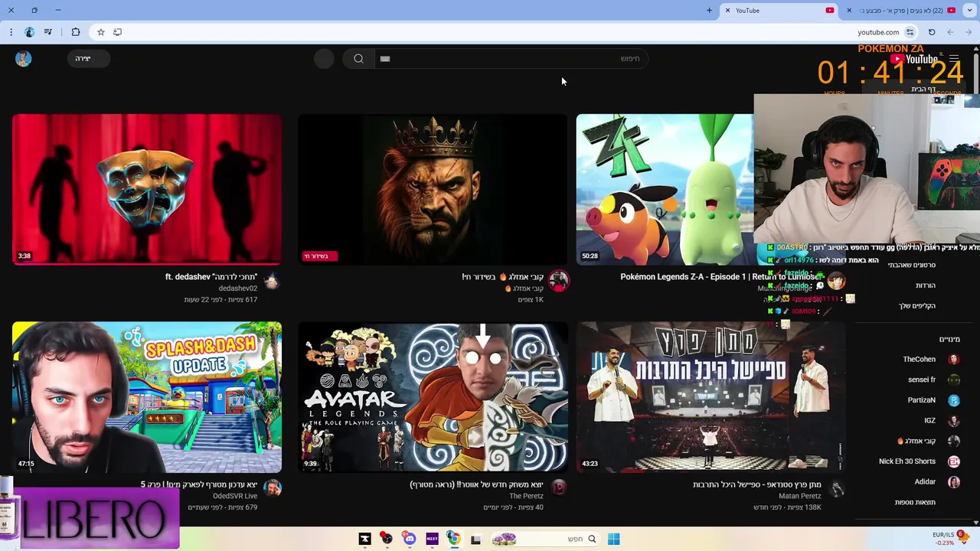Focus the חיפוש search input field
980x551 pixels.
pos(511,58)
